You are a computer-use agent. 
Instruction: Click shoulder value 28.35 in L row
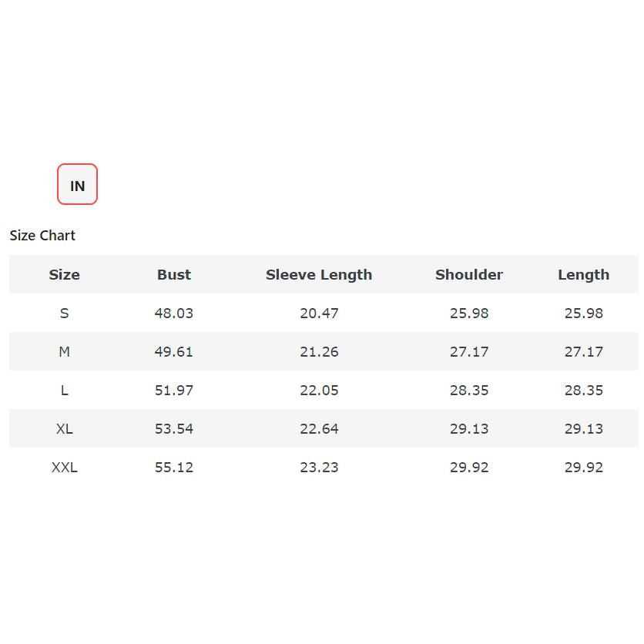(x=469, y=391)
